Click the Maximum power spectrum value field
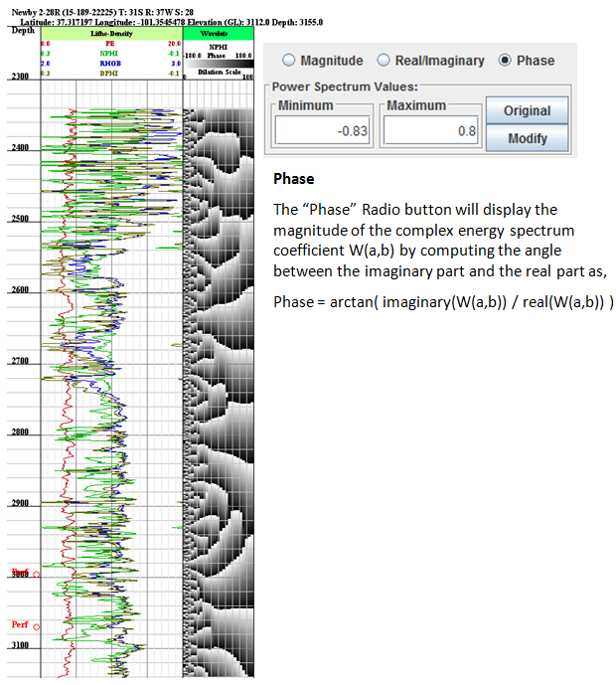 [x=430, y=130]
